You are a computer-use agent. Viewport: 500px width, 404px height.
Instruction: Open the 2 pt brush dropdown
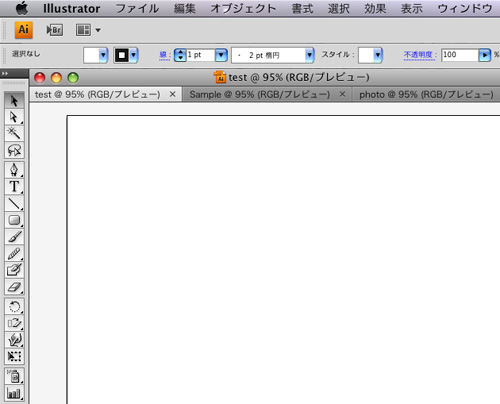tap(310, 55)
